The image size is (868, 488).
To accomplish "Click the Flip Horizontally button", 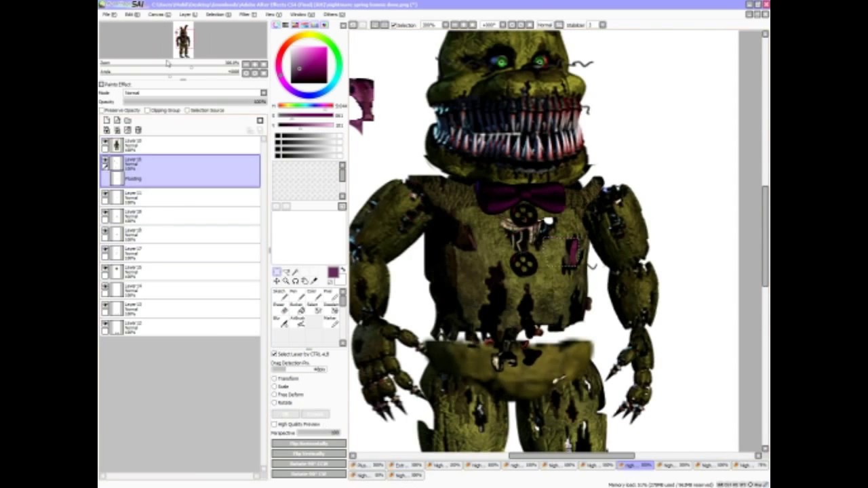I will click(x=309, y=443).
